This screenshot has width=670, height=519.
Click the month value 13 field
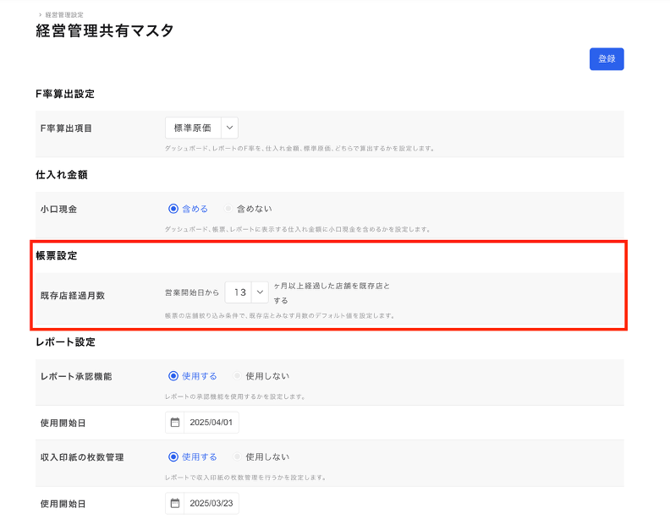238,292
